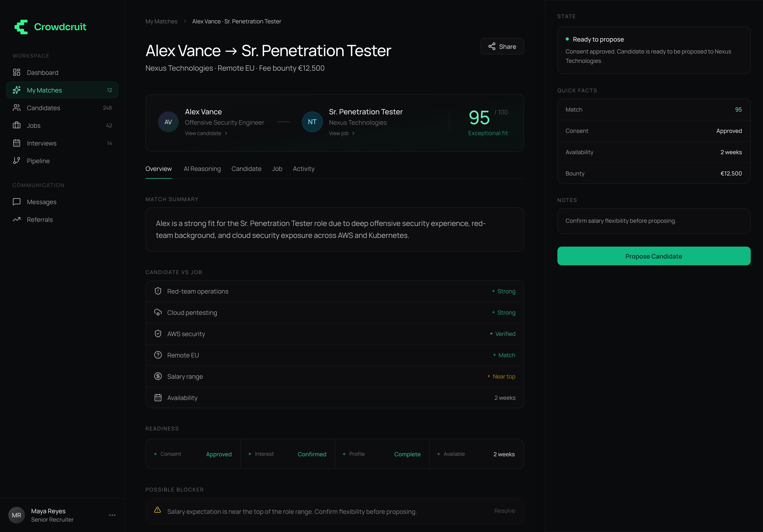Click the Available 2 weeks readiness cell

point(477,454)
